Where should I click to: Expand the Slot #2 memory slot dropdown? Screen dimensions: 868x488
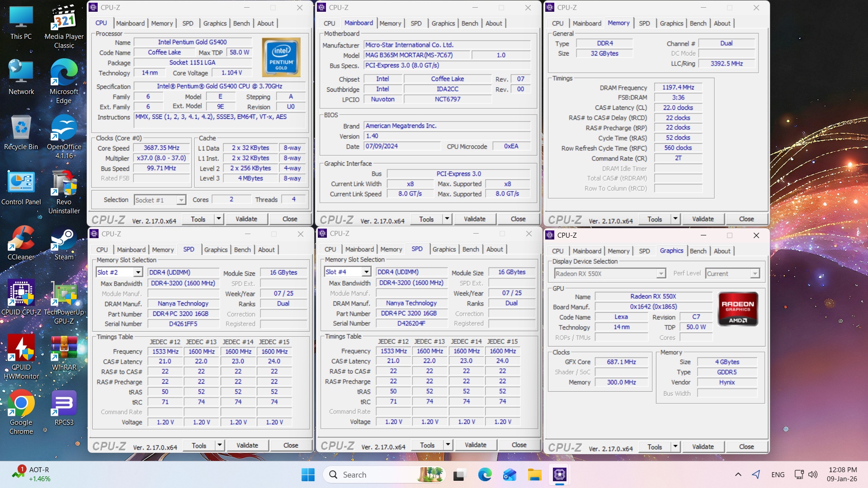(x=138, y=272)
